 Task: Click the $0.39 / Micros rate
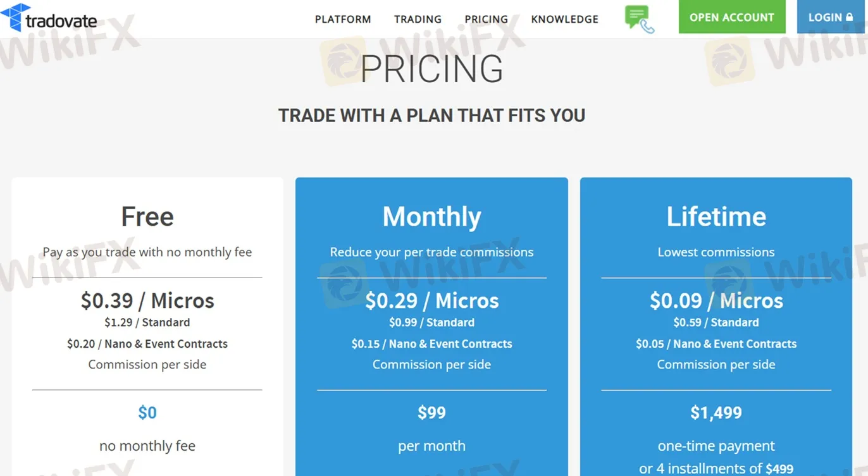147,300
